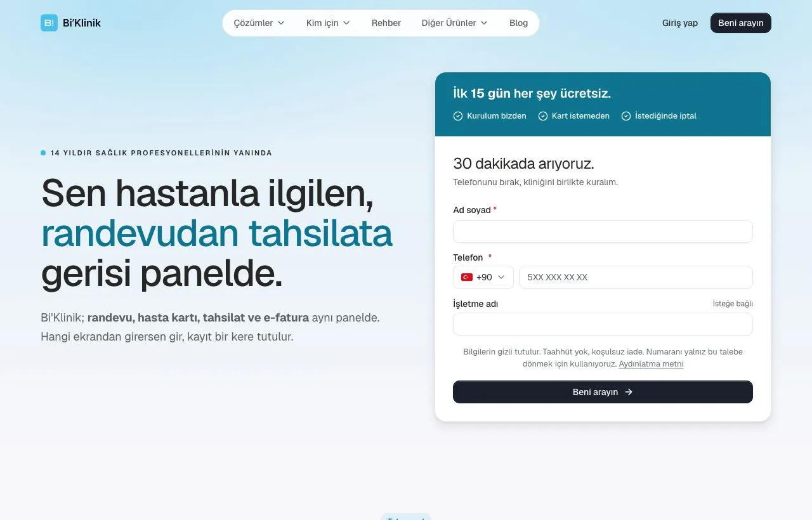This screenshot has height=520, width=812.
Task: Click Beni arayın button in header
Action: tap(741, 23)
